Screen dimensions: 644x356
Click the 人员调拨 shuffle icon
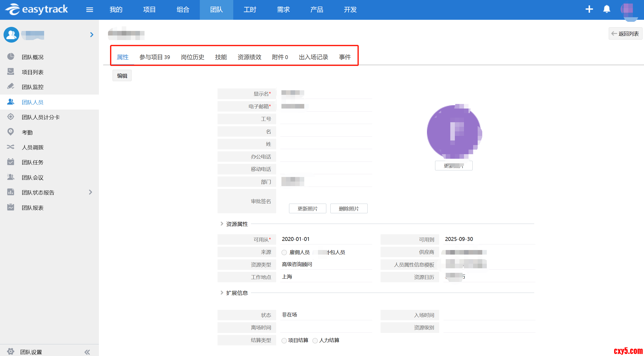[11, 147]
